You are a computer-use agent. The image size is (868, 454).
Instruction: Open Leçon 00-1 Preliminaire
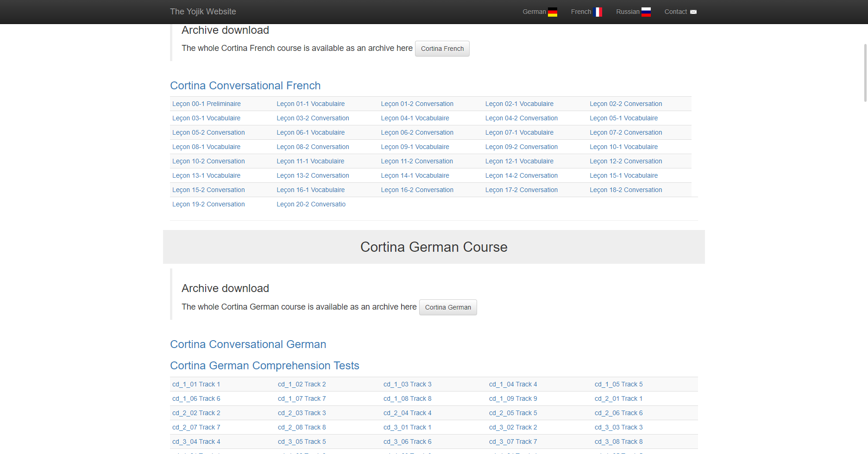(206, 104)
